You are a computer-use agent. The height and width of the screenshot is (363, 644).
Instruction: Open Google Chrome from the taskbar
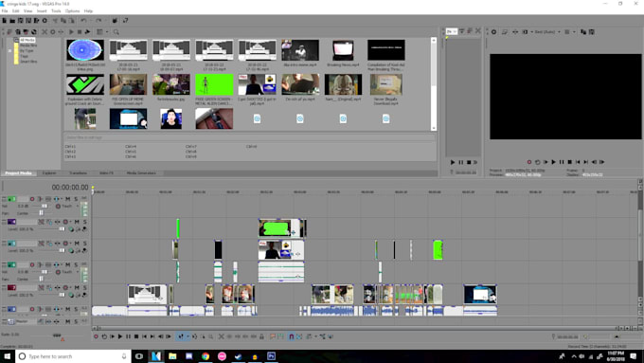click(x=206, y=356)
